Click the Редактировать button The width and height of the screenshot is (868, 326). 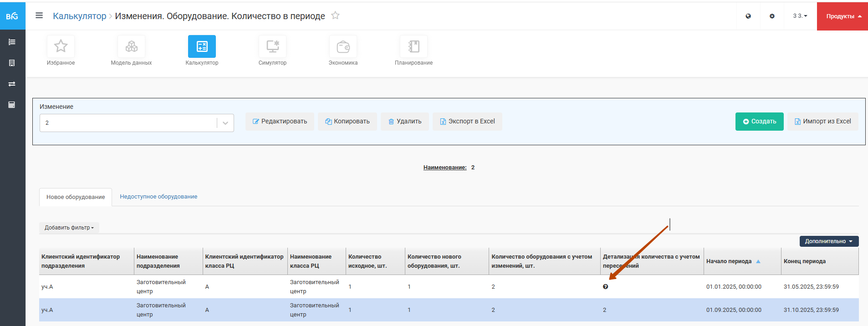point(280,122)
